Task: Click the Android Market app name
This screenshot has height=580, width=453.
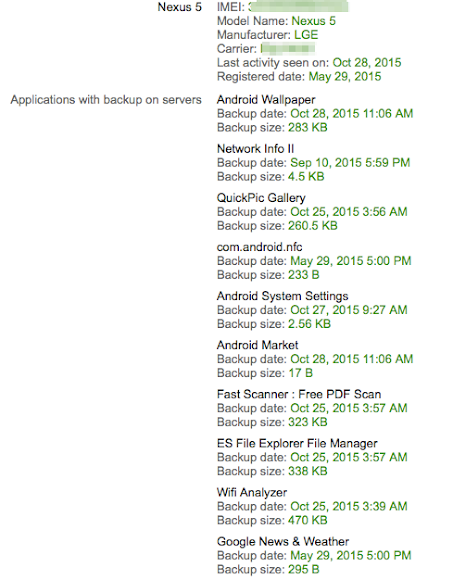Action: pos(257,345)
